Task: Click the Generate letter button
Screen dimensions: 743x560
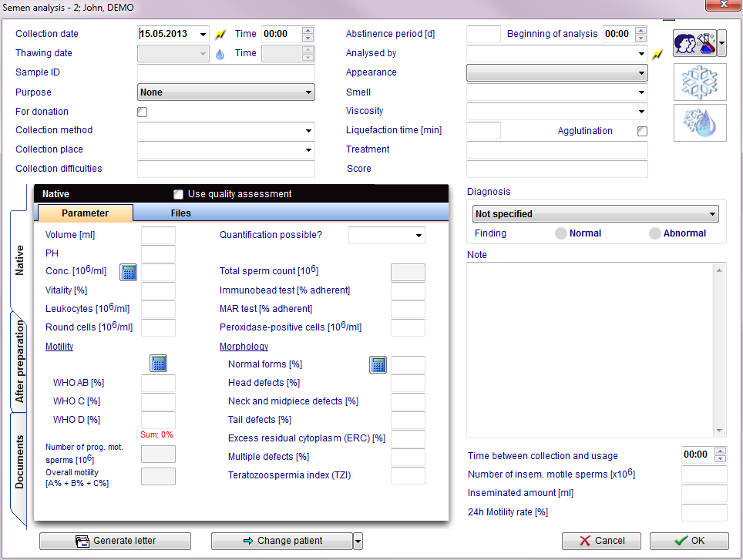Action: [115, 541]
